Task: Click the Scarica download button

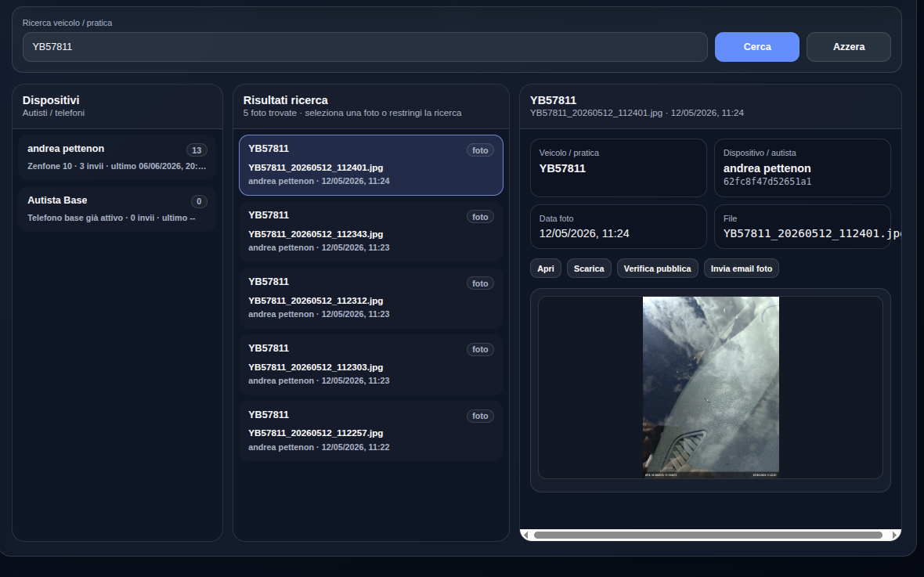Action: click(x=589, y=269)
